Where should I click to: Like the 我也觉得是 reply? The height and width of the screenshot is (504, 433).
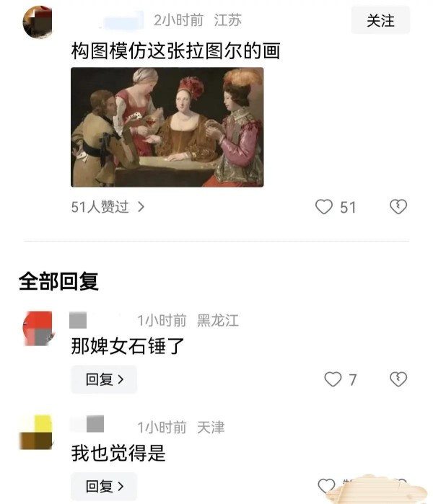326,486
